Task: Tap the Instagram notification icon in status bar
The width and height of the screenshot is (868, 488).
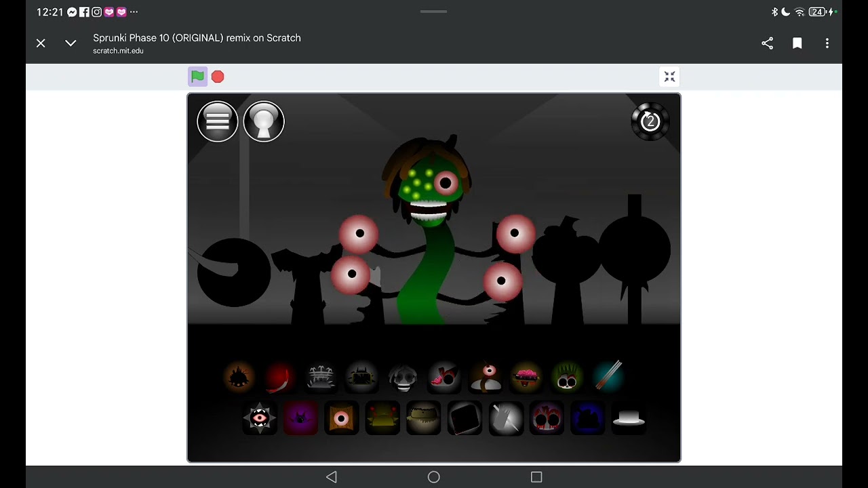Action: pos(96,12)
